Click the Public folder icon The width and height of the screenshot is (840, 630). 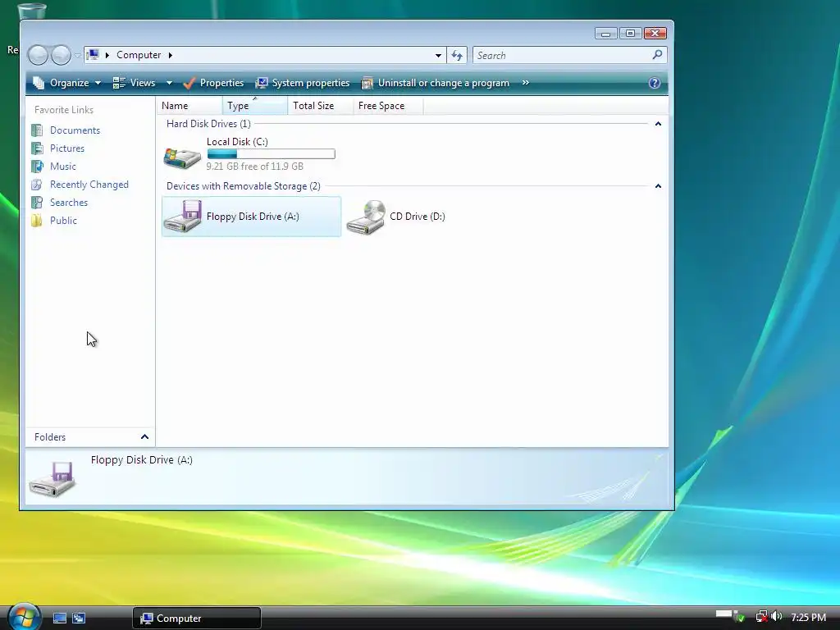click(x=37, y=221)
